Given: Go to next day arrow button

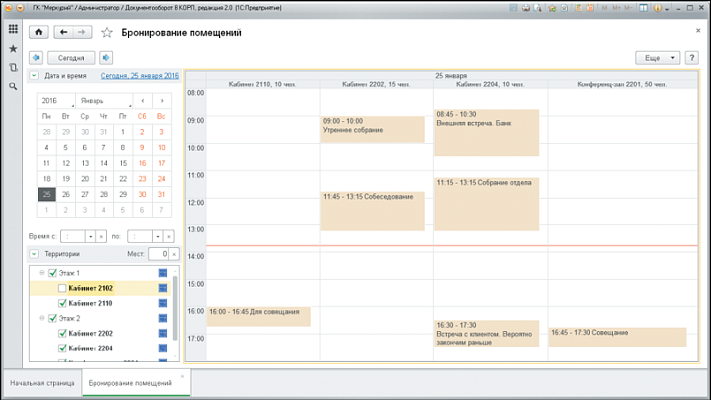Looking at the screenshot, I should coord(107,57).
